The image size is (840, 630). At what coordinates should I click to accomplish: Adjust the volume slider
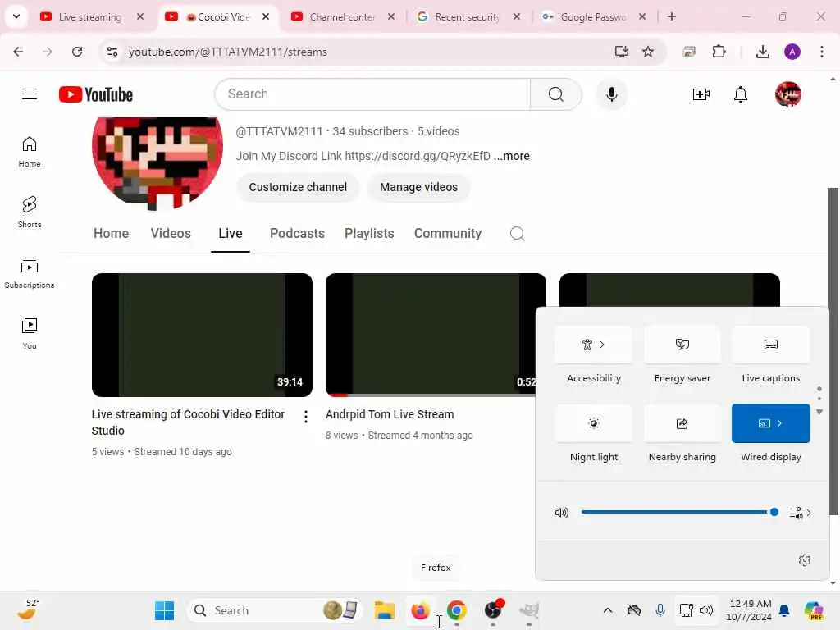(x=679, y=512)
